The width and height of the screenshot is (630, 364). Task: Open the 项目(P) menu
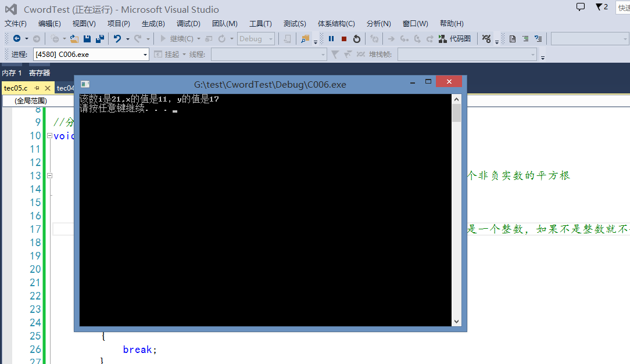(x=119, y=24)
